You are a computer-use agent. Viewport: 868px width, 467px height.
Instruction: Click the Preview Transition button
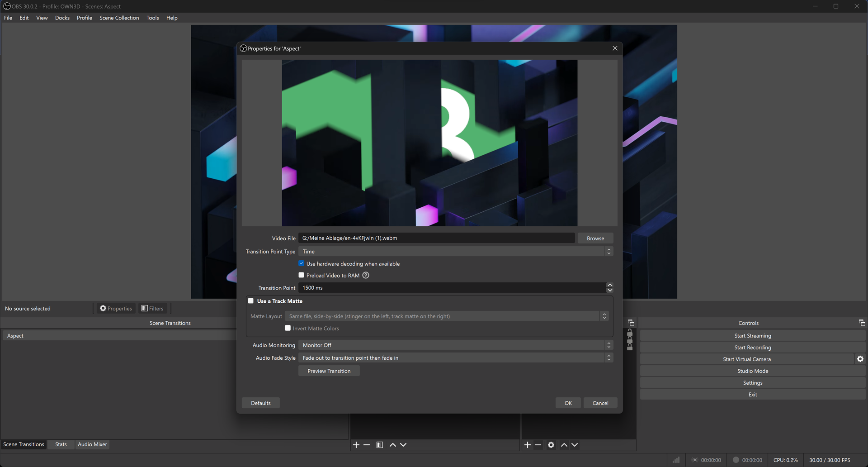[x=329, y=371]
